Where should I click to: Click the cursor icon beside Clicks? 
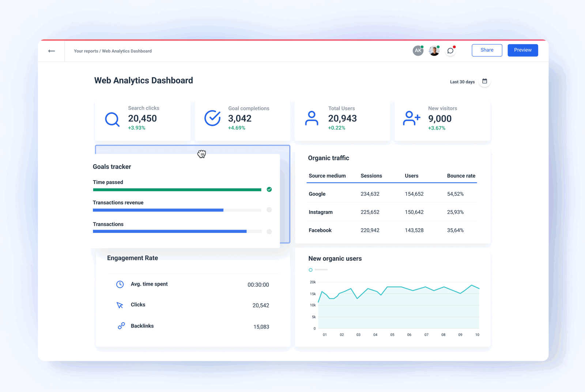(120, 305)
